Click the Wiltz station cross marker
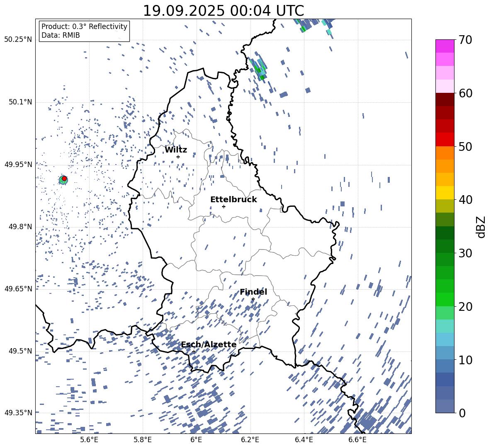 coord(178,157)
